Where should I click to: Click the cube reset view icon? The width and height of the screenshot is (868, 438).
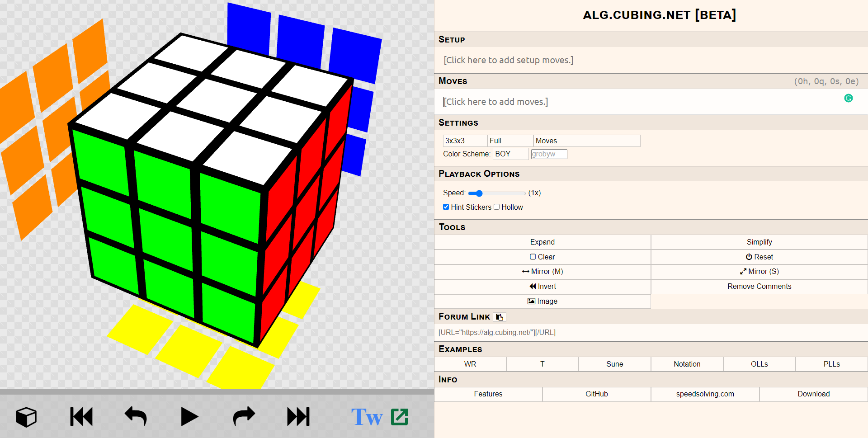click(x=26, y=417)
